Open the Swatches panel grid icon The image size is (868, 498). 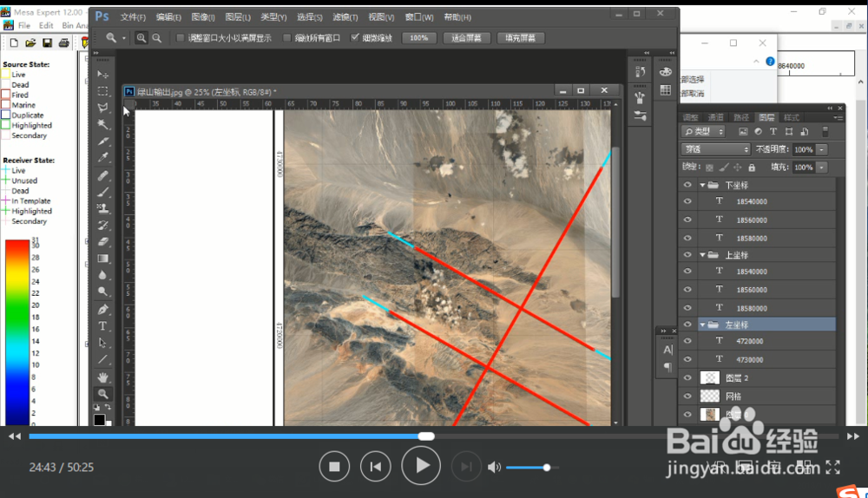[x=666, y=90]
